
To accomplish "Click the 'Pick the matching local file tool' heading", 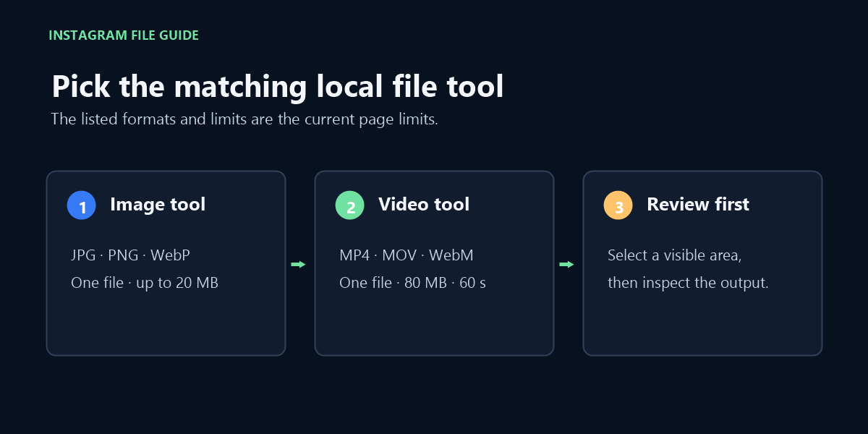I will [x=278, y=87].
